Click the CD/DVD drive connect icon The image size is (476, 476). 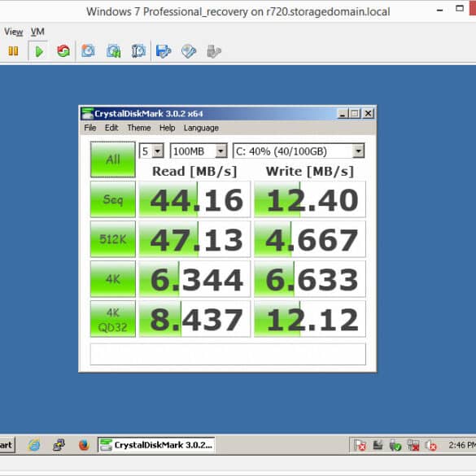click(189, 51)
